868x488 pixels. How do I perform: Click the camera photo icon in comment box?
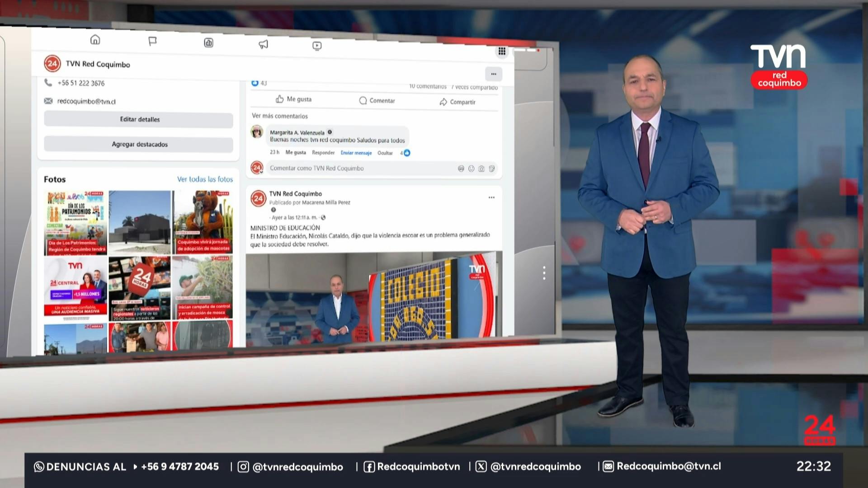[481, 169]
